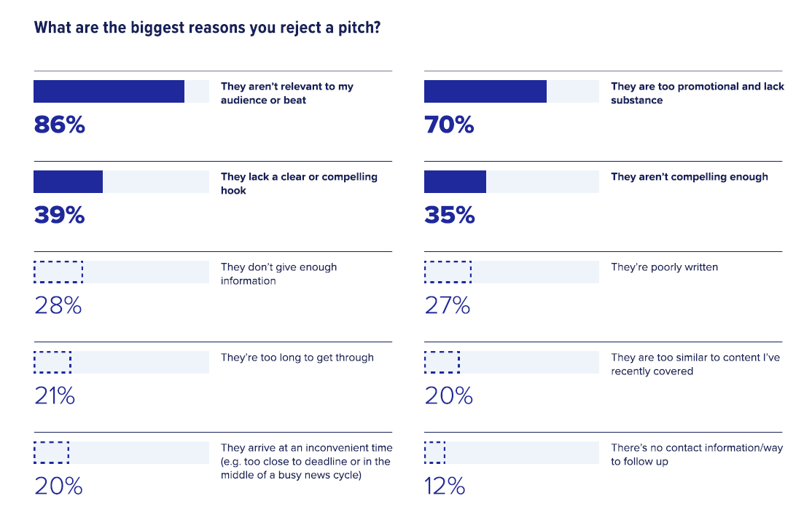812x512 pixels.
Task: Click the solid bar above 70%
Action: (x=485, y=91)
